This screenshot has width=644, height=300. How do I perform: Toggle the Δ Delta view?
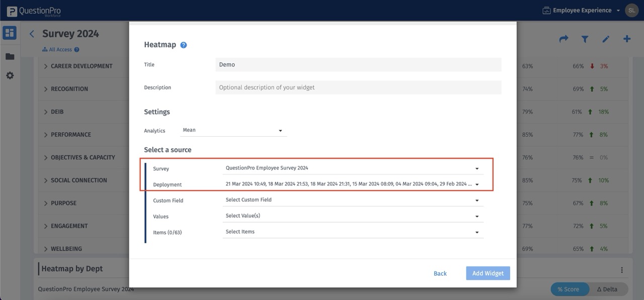(x=608, y=289)
